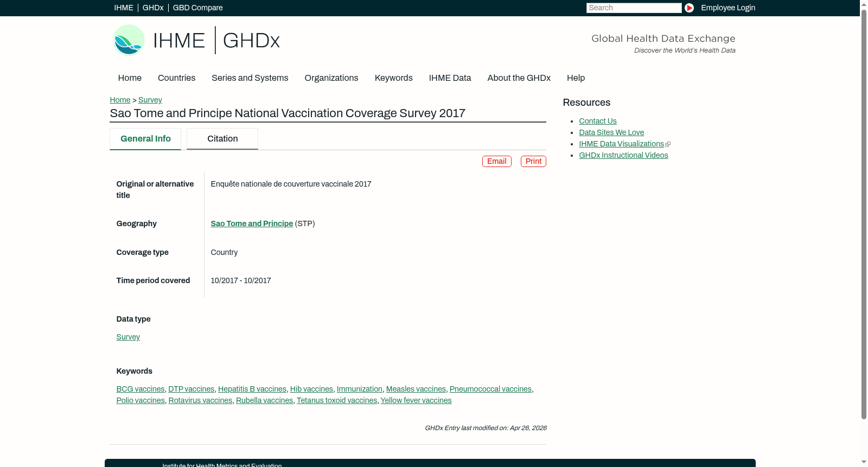Open Contact Us resource link
The width and height of the screenshot is (868, 467).
[598, 121]
